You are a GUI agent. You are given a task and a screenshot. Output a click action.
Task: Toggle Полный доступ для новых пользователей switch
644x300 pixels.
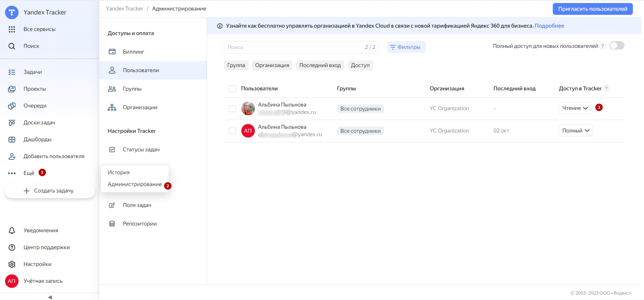point(617,46)
